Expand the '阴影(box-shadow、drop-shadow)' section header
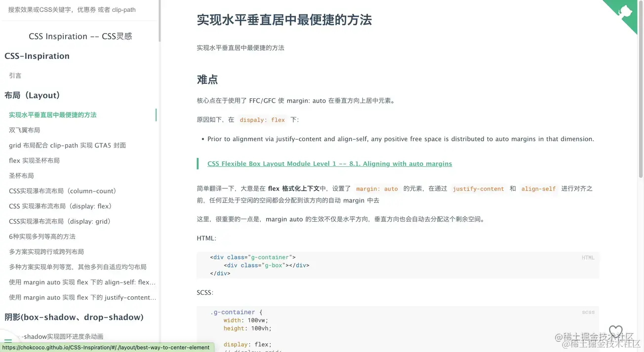644x352 pixels. click(74, 317)
